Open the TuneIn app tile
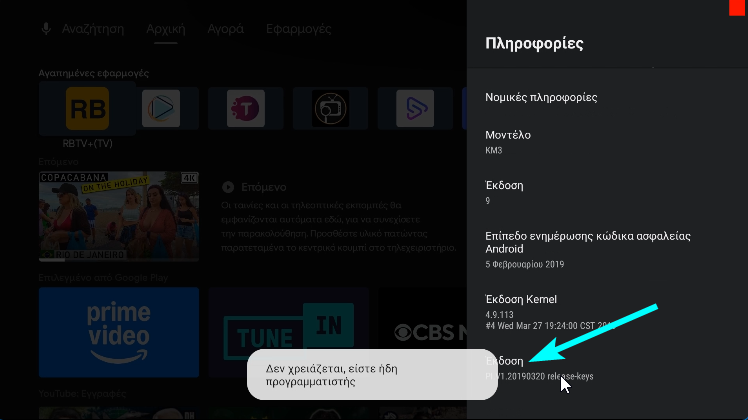Image resolution: width=748 pixels, height=420 pixels. click(288, 330)
